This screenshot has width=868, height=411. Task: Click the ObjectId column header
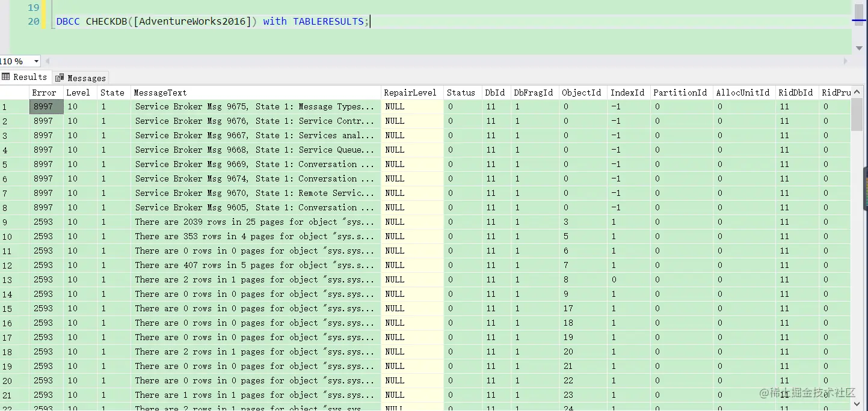[582, 93]
